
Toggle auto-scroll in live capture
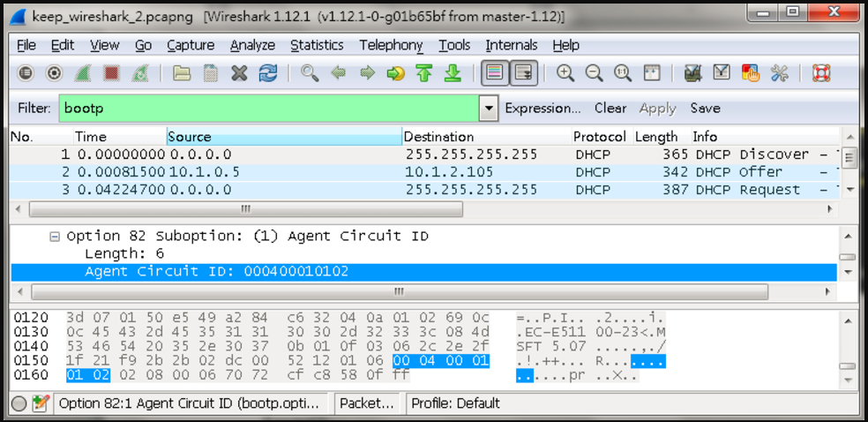[x=524, y=73]
